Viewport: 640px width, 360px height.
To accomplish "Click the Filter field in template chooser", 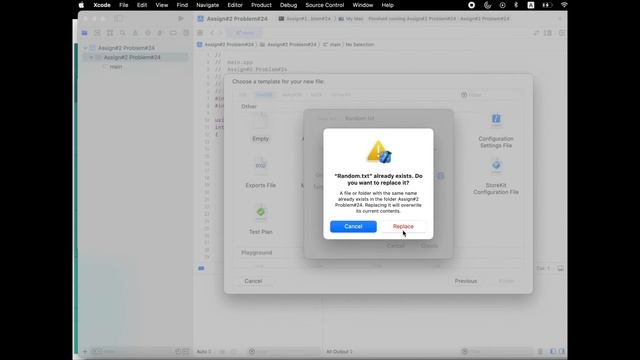I will (x=490, y=95).
